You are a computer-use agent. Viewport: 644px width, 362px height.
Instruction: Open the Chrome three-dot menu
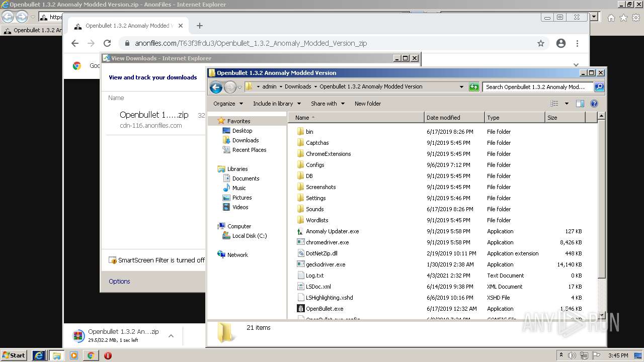(577, 43)
